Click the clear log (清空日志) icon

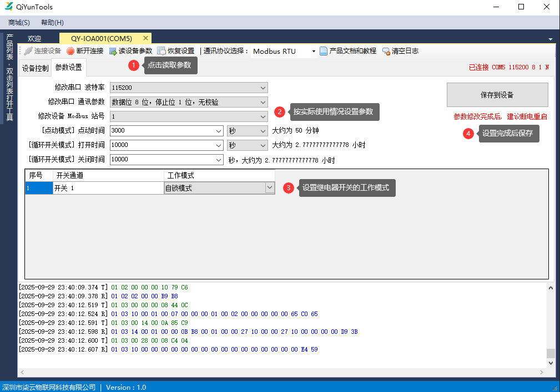[x=386, y=51]
